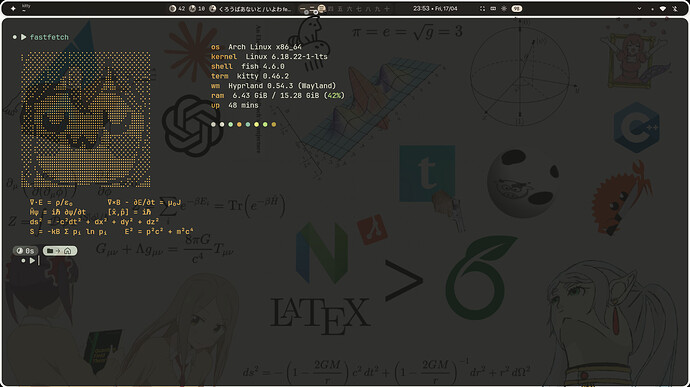The image size is (690, 387).
Task: Click the 'fish 4.6.0' shell line
Action: (263, 66)
